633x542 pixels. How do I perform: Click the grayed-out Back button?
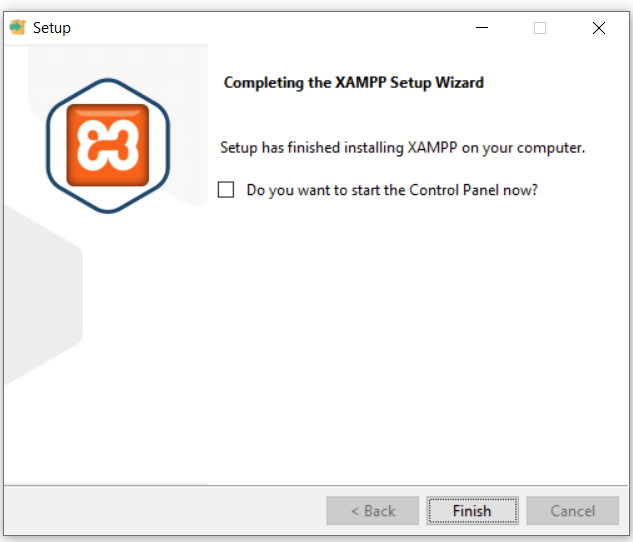coord(373,511)
